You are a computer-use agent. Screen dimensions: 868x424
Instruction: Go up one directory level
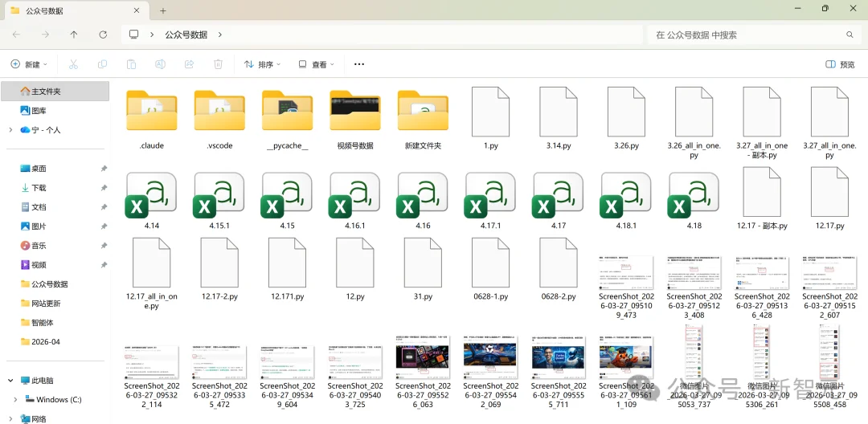[74, 35]
